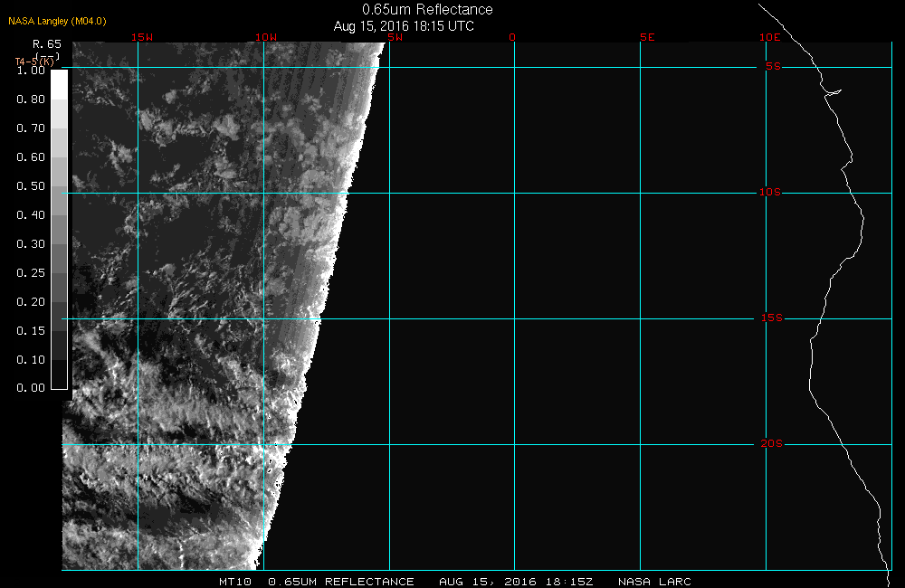
Task: Click the 15W longitude label
Action: click(x=142, y=37)
